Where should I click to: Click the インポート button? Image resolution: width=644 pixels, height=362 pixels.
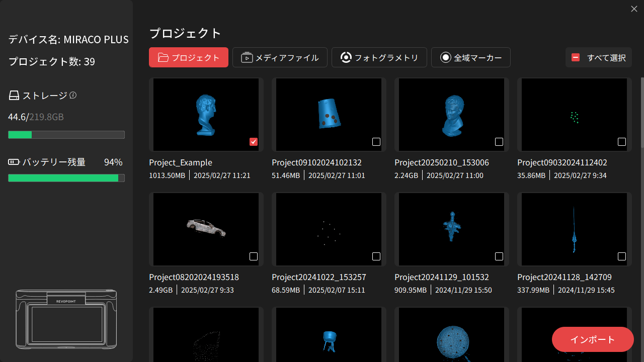[x=593, y=339]
